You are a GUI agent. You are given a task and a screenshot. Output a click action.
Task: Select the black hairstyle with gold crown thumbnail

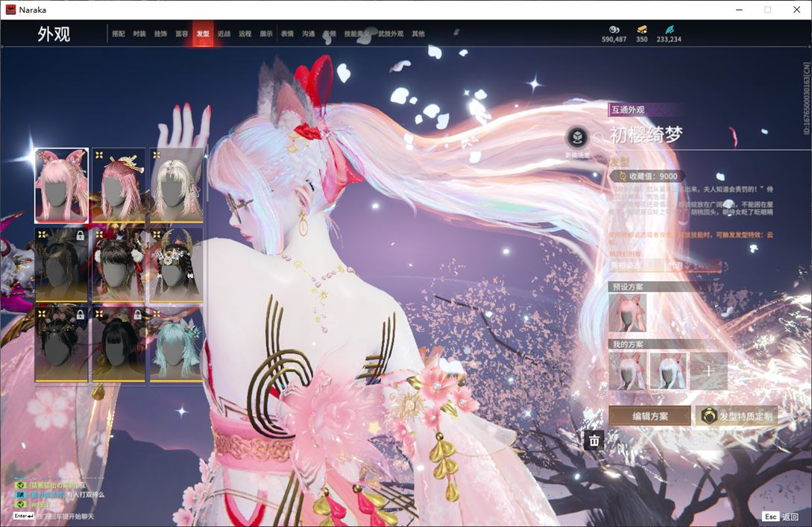tap(176, 265)
